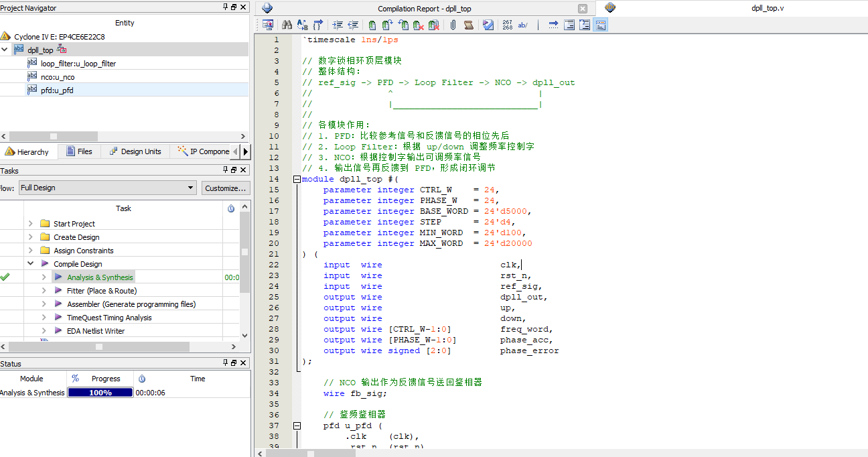Close the Compilation Report tab
Viewport: 868px width, 457px height.
click(583, 9)
